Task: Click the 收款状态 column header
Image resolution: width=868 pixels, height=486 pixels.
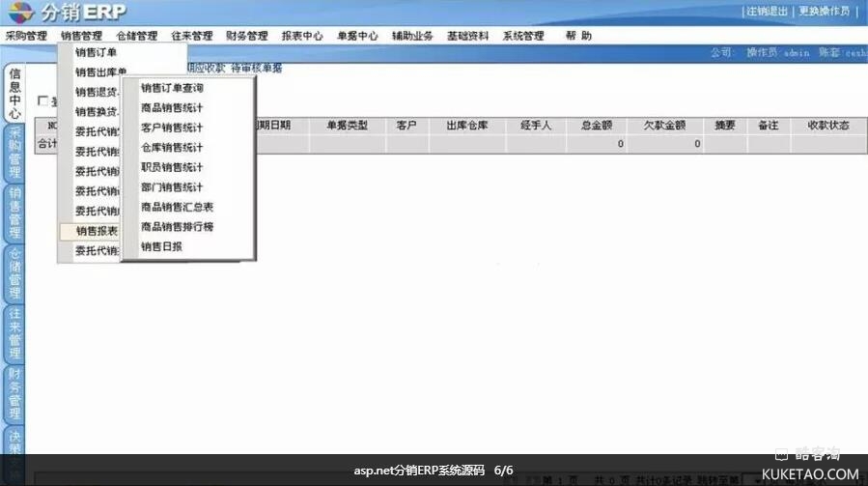Action: pos(828,126)
